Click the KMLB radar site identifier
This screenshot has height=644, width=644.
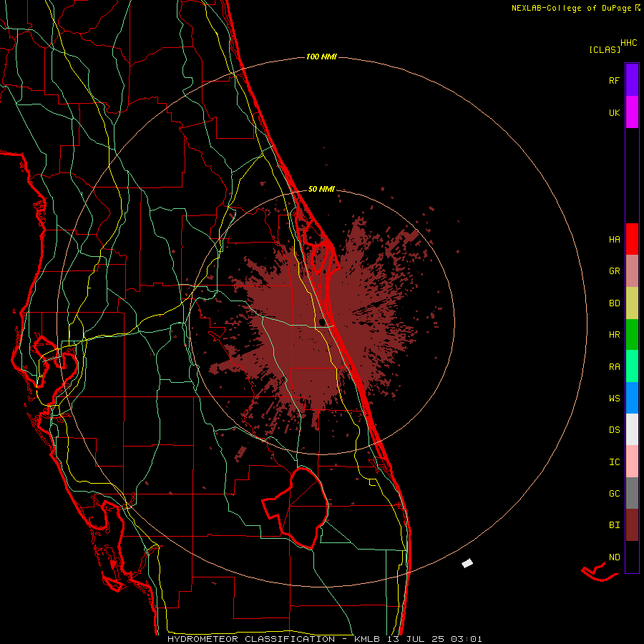tap(366, 639)
